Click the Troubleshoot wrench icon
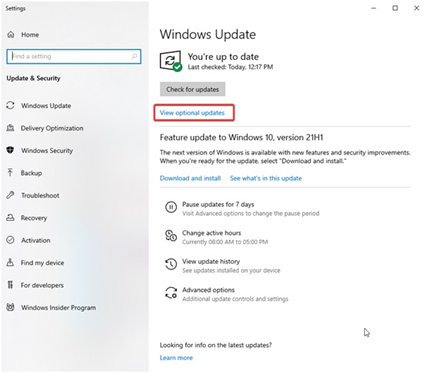Viewport: 427px width, 373px height. 10,195
